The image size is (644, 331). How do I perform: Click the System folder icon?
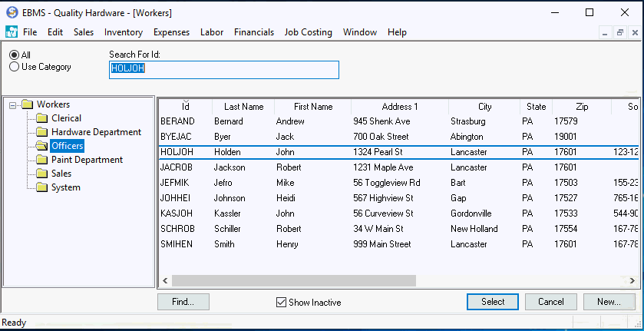(41, 187)
